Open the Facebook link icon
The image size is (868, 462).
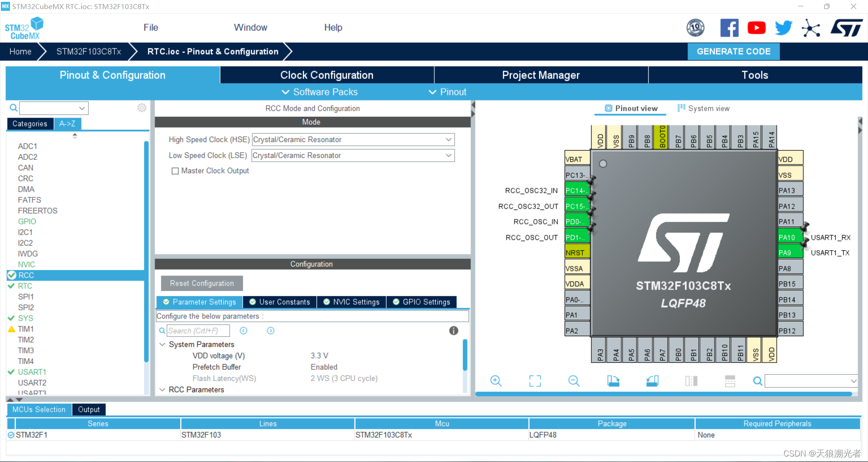pos(729,28)
